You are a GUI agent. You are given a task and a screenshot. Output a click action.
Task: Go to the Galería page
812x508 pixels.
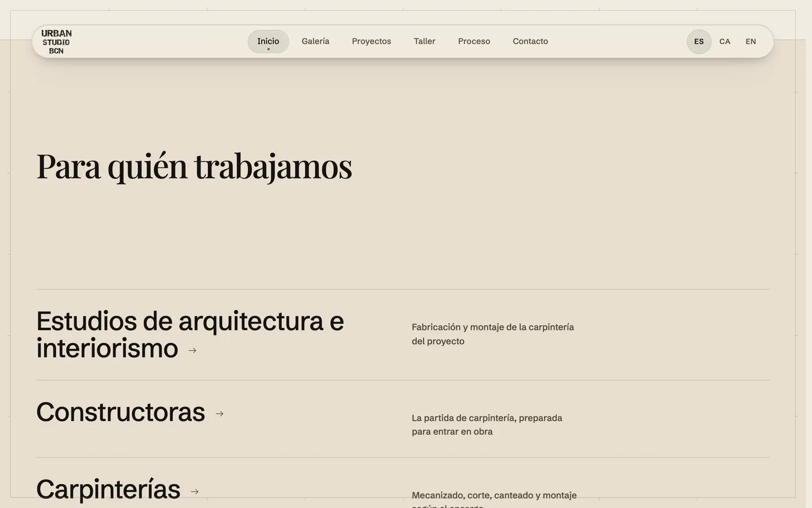[x=316, y=41]
